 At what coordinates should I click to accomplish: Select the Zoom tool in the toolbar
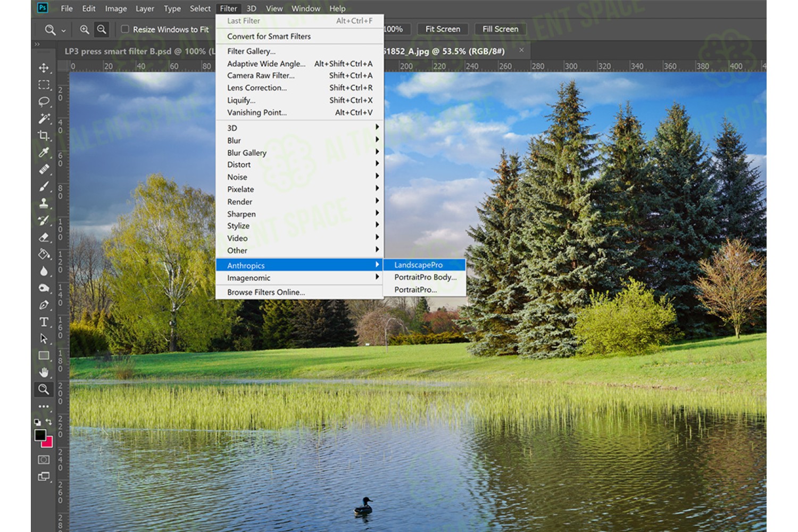(x=44, y=389)
